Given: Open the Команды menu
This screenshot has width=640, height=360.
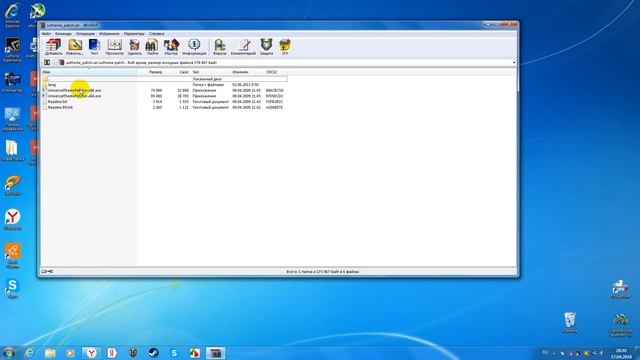Looking at the screenshot, I should pyautogui.click(x=63, y=33).
